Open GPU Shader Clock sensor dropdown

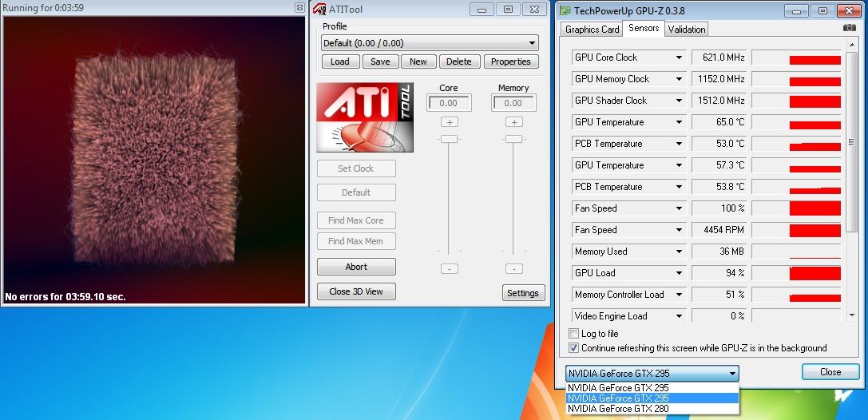pos(679,101)
